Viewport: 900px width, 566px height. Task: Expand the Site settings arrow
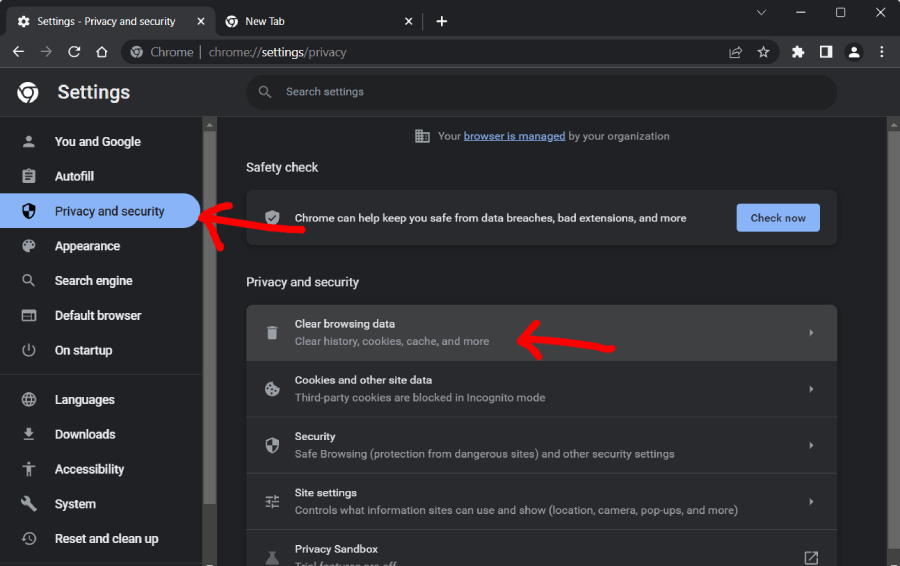click(811, 502)
